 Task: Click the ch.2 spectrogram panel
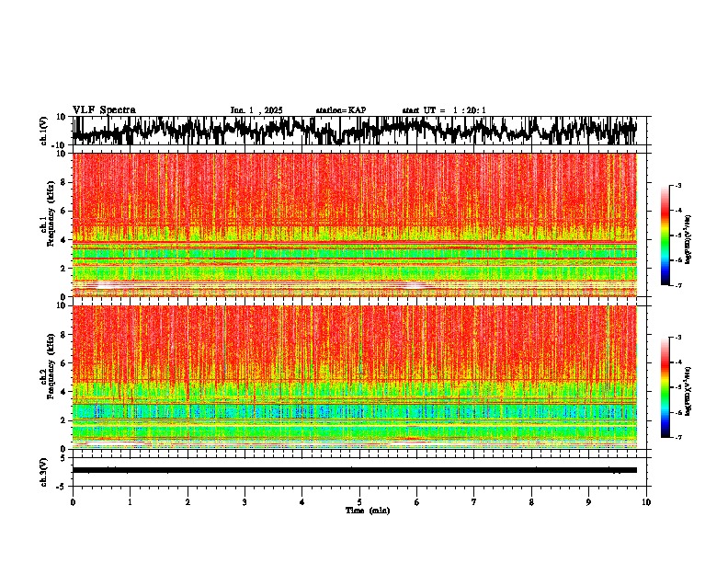(355, 377)
